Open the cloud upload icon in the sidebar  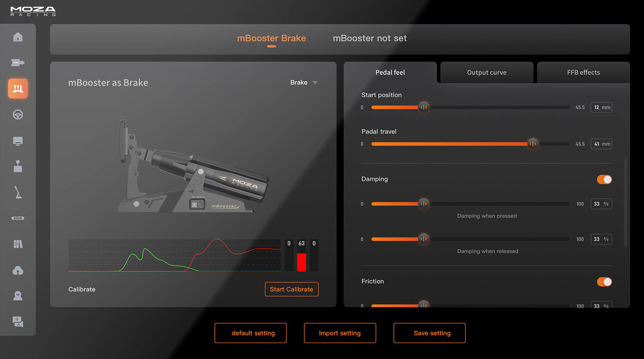(x=18, y=270)
